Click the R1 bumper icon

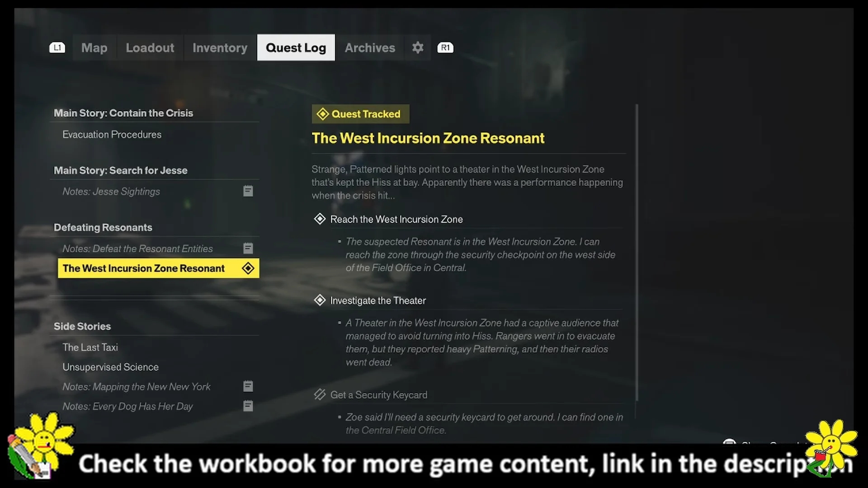[445, 47]
